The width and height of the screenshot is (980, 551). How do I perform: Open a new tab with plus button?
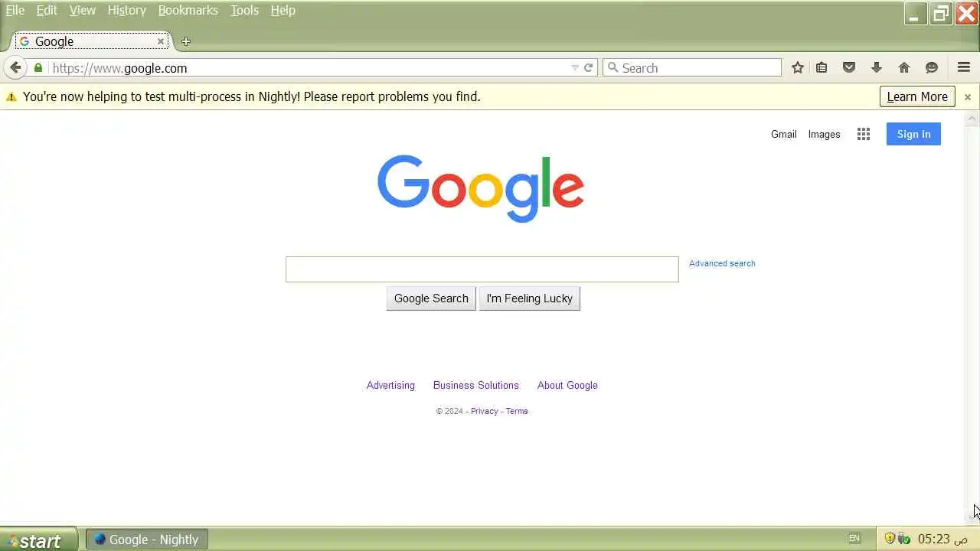[x=186, y=41]
